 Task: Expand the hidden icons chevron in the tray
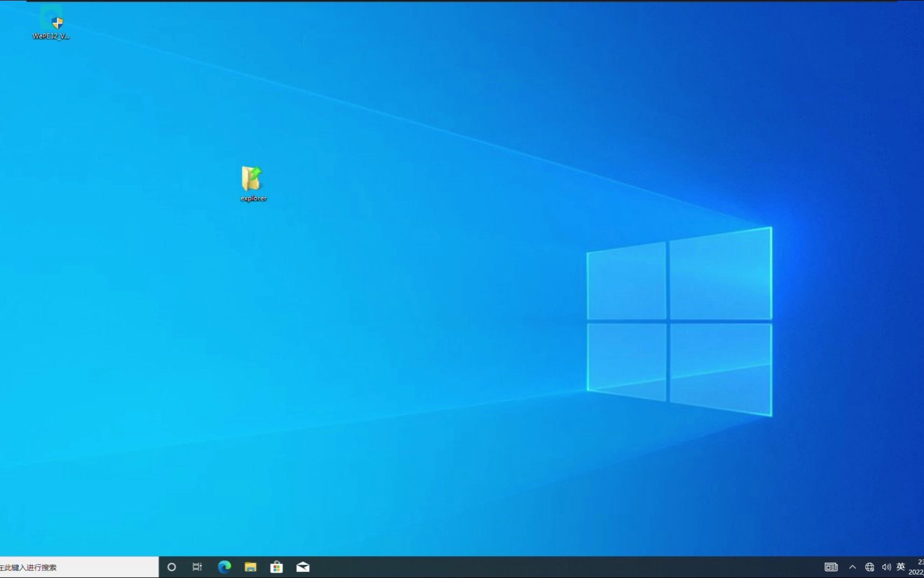tap(852, 567)
